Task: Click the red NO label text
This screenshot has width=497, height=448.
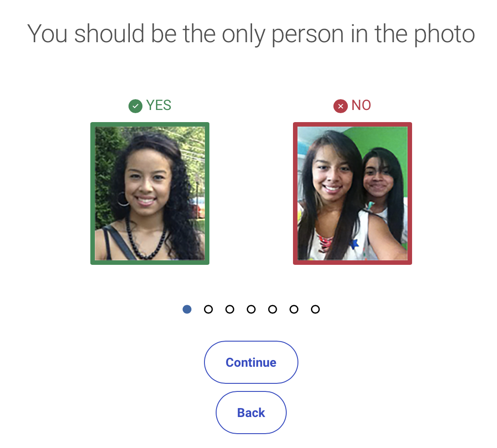Action: click(361, 105)
